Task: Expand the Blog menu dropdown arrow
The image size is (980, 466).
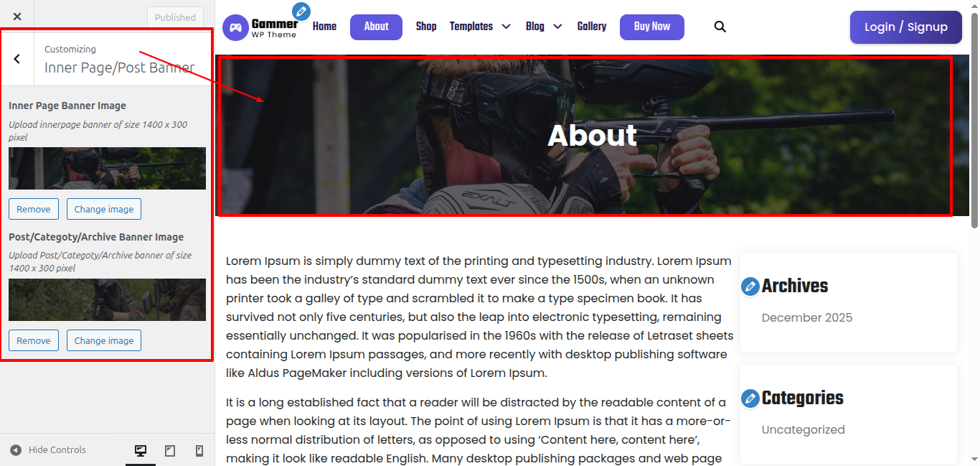Action: pyautogui.click(x=557, y=27)
